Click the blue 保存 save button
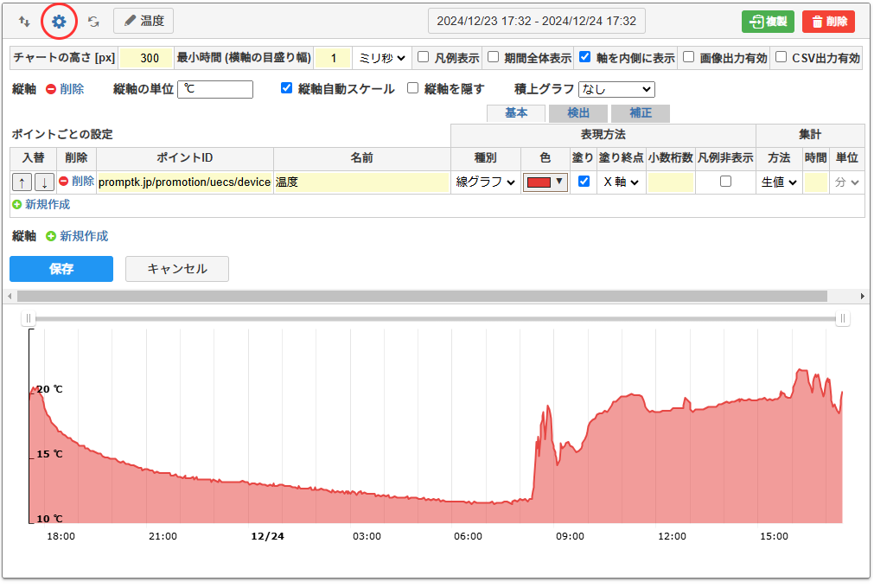This screenshot has height=588, width=874. [61, 269]
